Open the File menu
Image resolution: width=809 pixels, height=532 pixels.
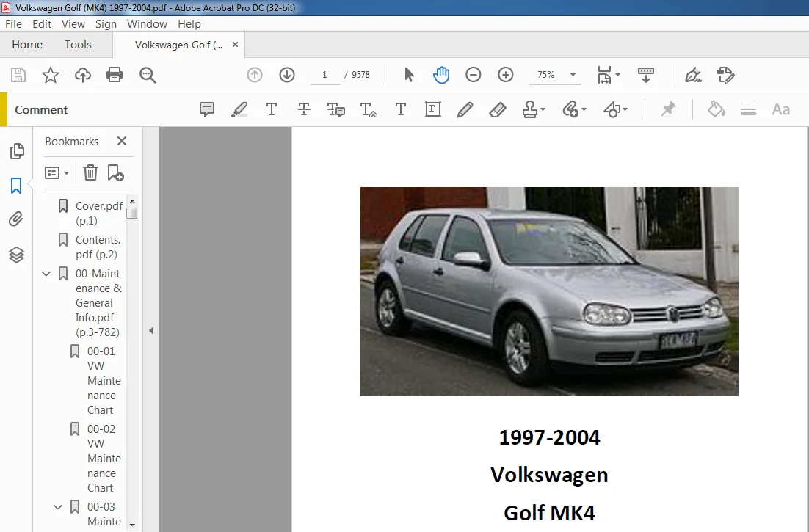(x=13, y=24)
